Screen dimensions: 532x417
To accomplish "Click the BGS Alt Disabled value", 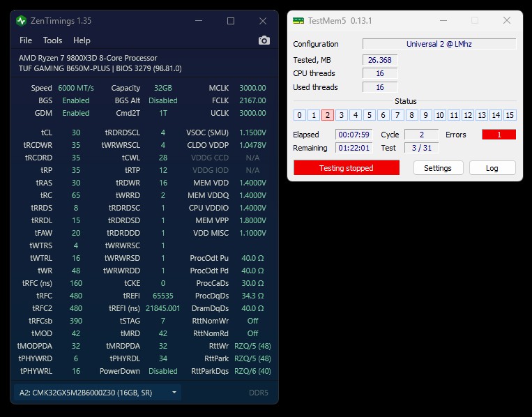I will (x=163, y=100).
